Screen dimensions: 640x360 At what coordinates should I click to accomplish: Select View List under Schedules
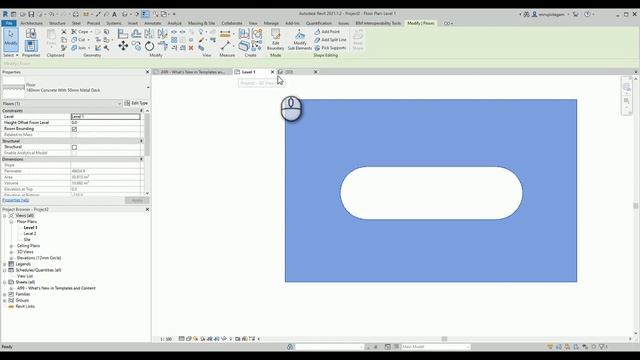pyautogui.click(x=25, y=276)
